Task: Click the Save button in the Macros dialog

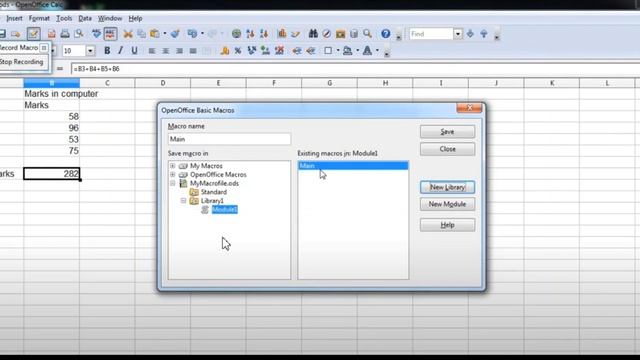Action: tap(447, 131)
